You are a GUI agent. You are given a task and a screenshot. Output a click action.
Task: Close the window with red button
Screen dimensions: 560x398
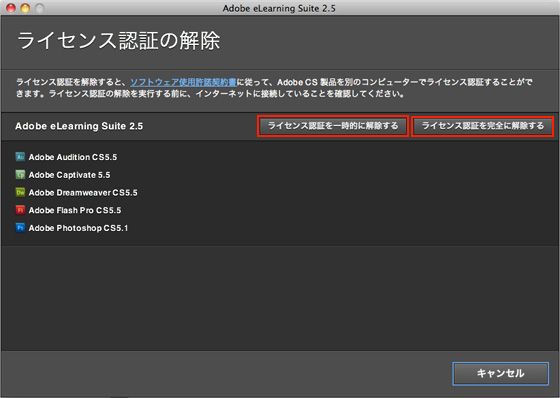click(11, 8)
